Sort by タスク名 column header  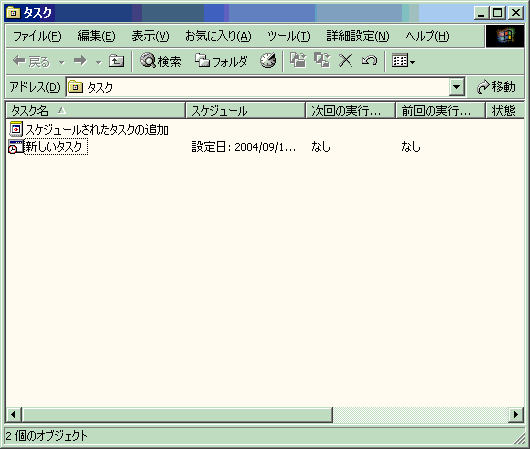click(x=95, y=111)
